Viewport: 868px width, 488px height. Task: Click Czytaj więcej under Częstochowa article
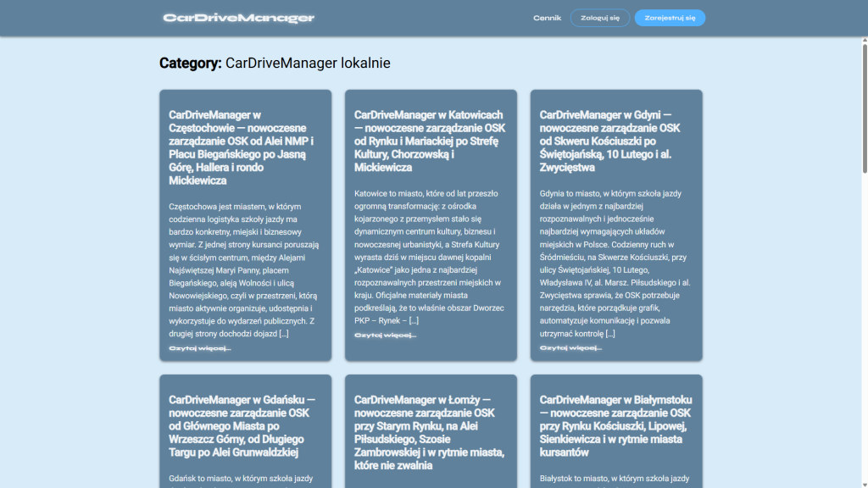(200, 348)
